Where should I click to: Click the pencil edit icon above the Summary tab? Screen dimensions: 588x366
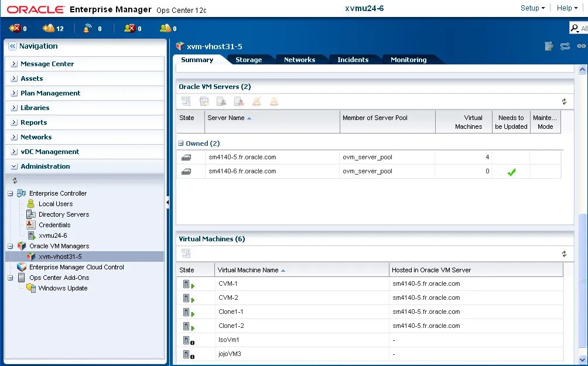coord(548,46)
